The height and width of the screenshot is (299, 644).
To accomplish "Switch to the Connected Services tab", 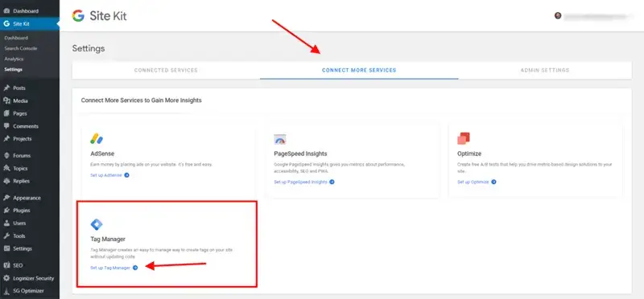I will point(166,70).
